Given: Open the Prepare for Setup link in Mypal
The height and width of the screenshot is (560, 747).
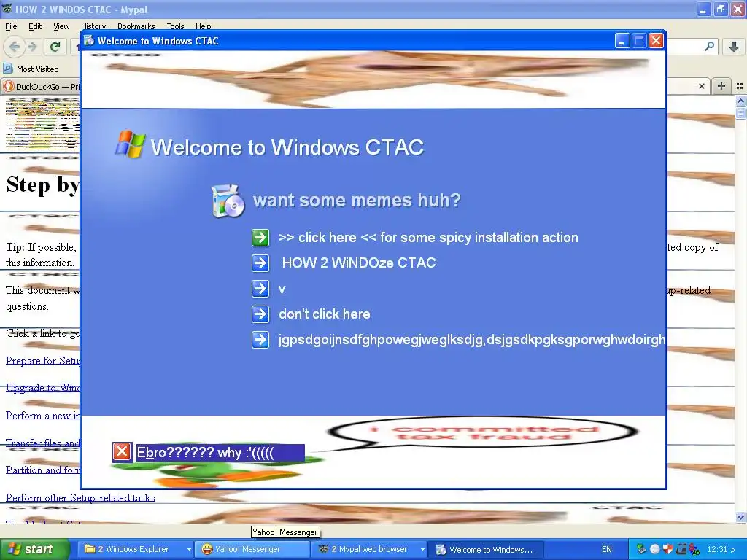Looking at the screenshot, I should coord(43,360).
